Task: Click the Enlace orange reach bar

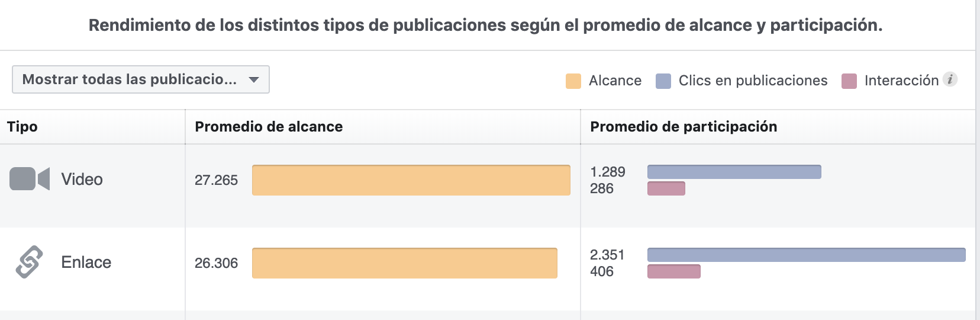Action: (404, 263)
